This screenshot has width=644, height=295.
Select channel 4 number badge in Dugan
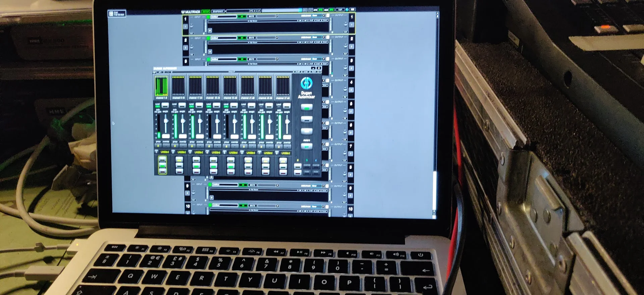pyautogui.click(x=207, y=152)
